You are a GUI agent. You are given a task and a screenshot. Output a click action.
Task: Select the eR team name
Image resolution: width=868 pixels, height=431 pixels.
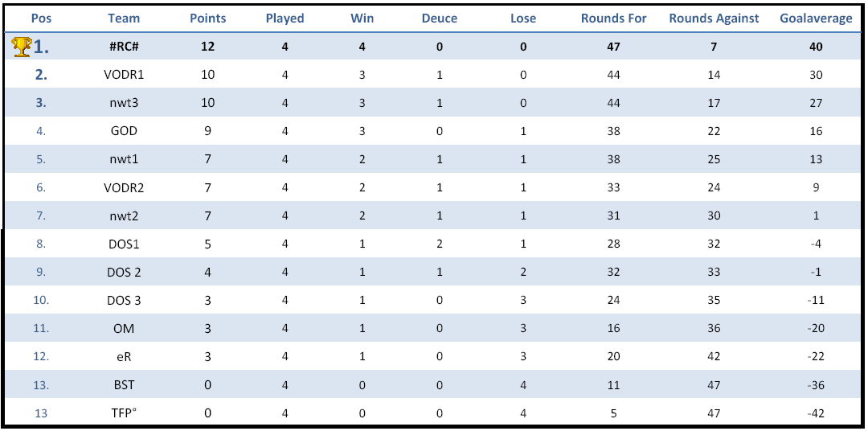(124, 356)
